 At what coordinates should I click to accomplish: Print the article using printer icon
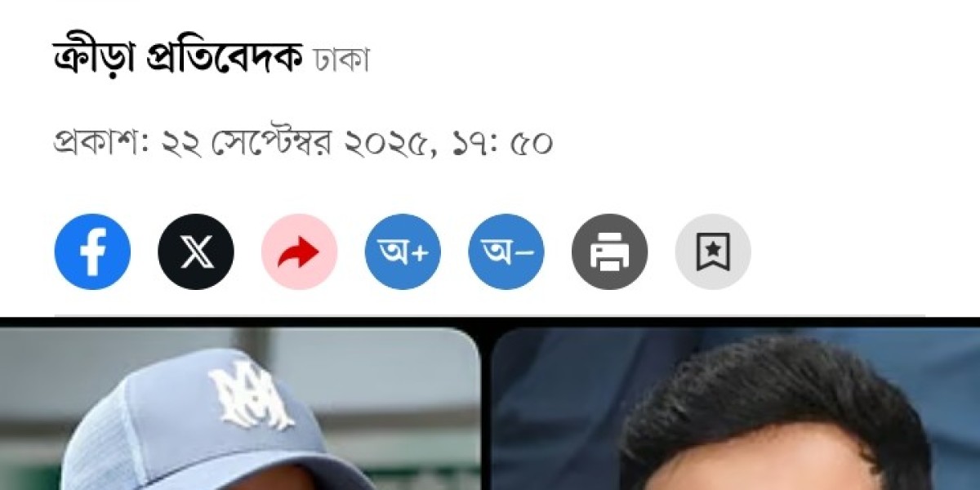609,252
